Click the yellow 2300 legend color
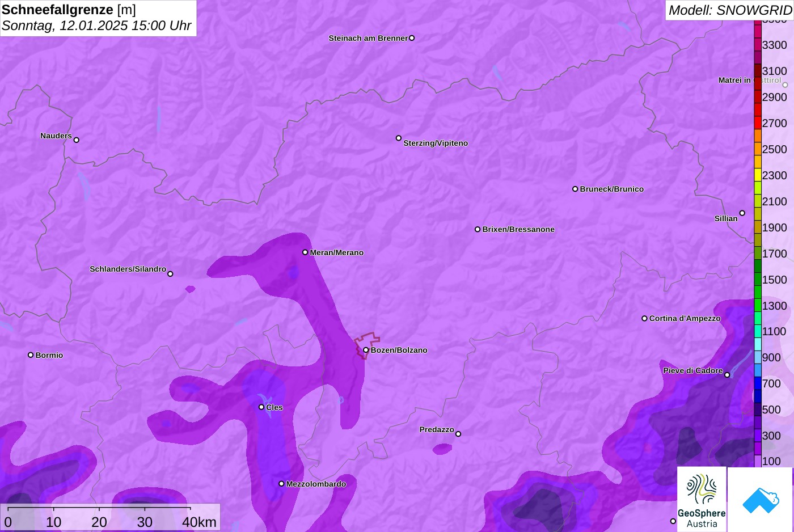Image resolution: width=794 pixels, height=532 pixels. 758,175
